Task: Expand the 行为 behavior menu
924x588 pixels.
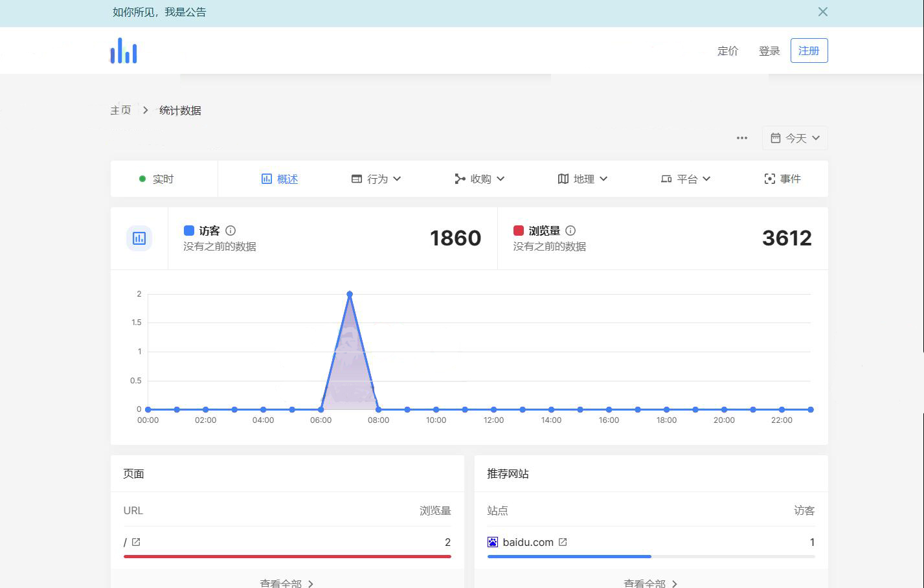Action: (x=376, y=179)
